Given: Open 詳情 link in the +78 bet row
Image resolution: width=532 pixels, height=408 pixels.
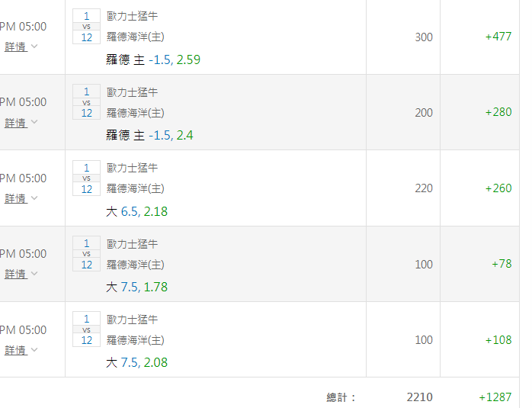Looking at the screenshot, I should 15,275.
